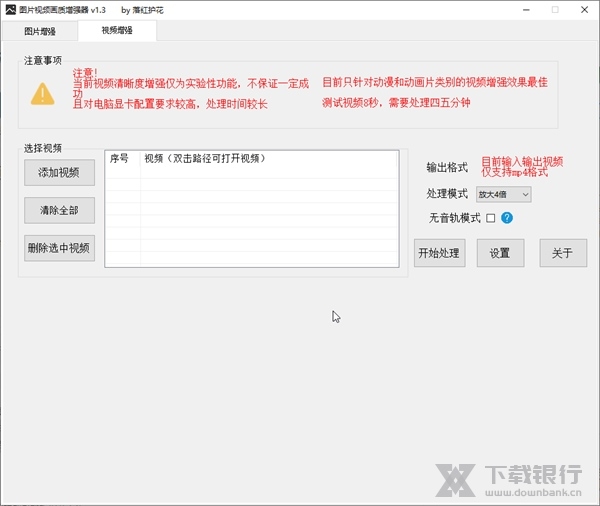Enable the 无音轨模式 checkbox
Viewport: 600px width, 506px height.
[491, 218]
